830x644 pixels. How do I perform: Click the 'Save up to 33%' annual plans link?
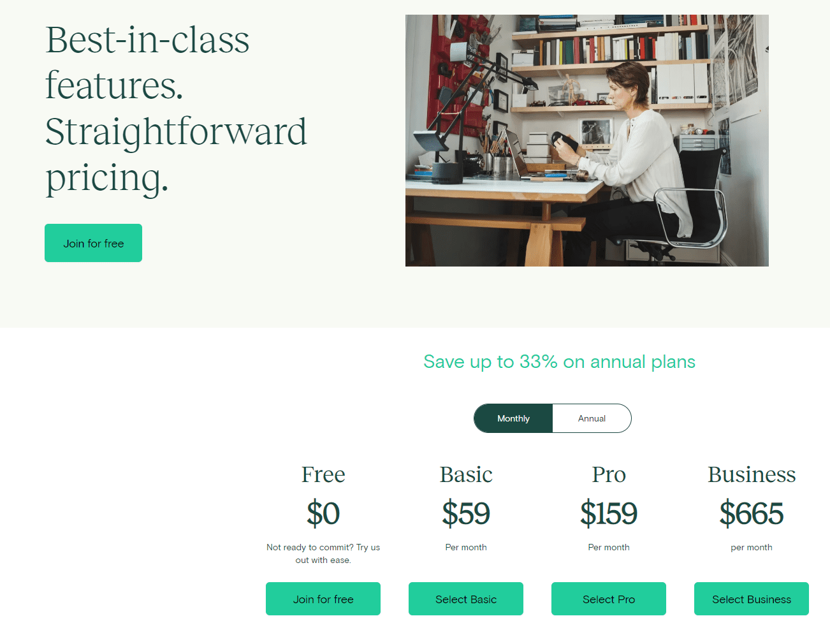(x=559, y=362)
